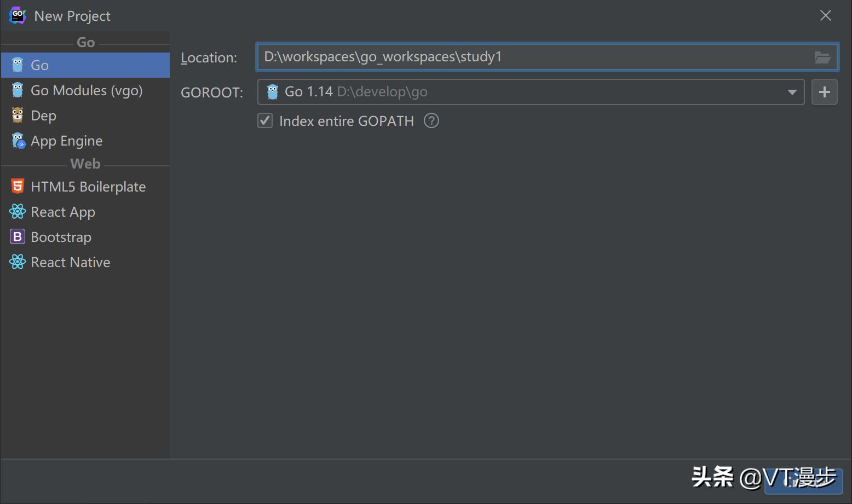852x504 pixels.
Task: Select React App project type
Action: 85,212
